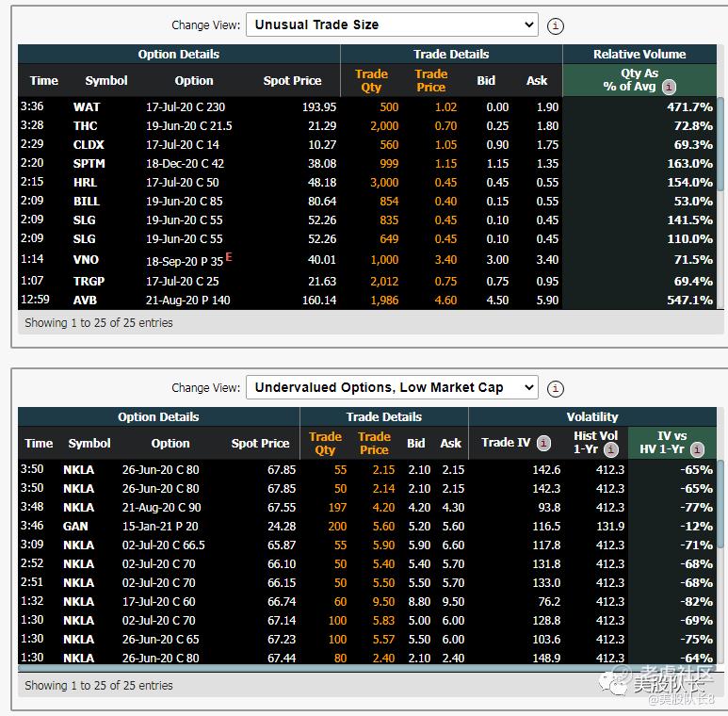
Task: Select CLDX symbol row
Action: click(x=89, y=145)
